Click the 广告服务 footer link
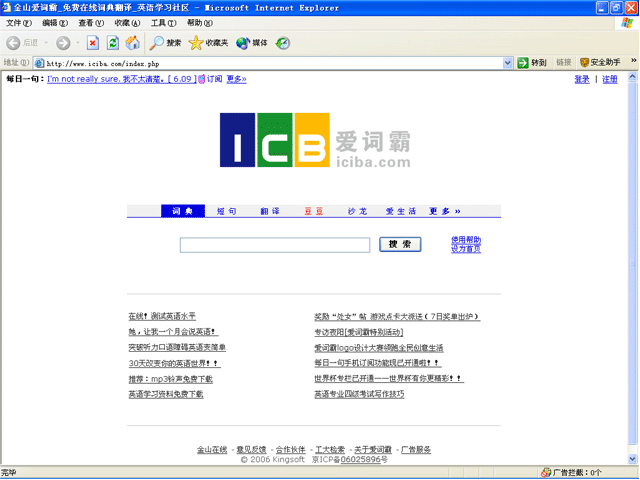The height and width of the screenshot is (480, 640). coord(416,450)
